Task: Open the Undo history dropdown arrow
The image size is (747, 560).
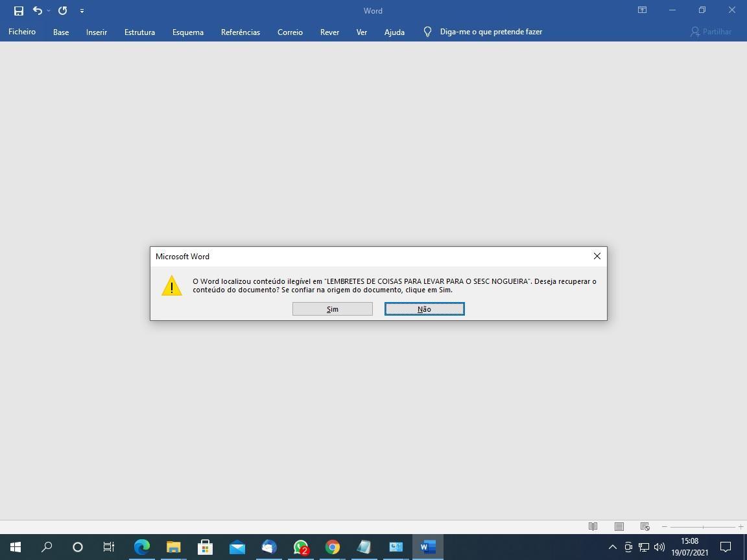Action: (49, 10)
